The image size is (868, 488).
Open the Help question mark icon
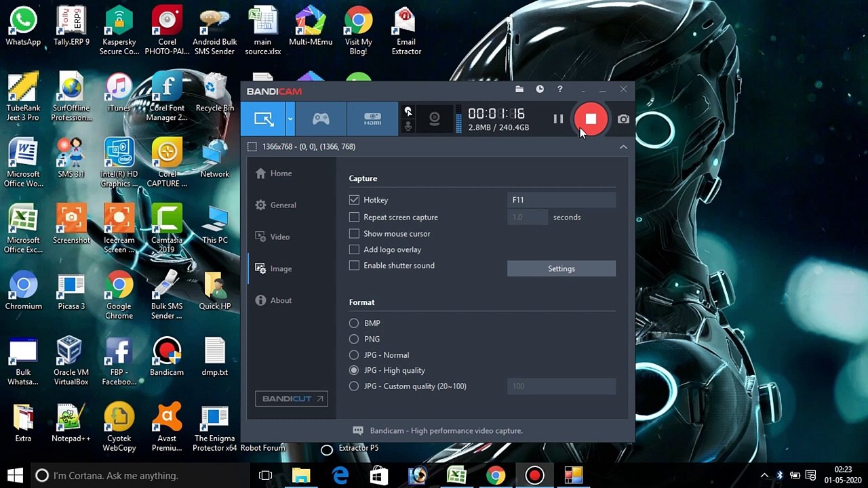point(559,89)
